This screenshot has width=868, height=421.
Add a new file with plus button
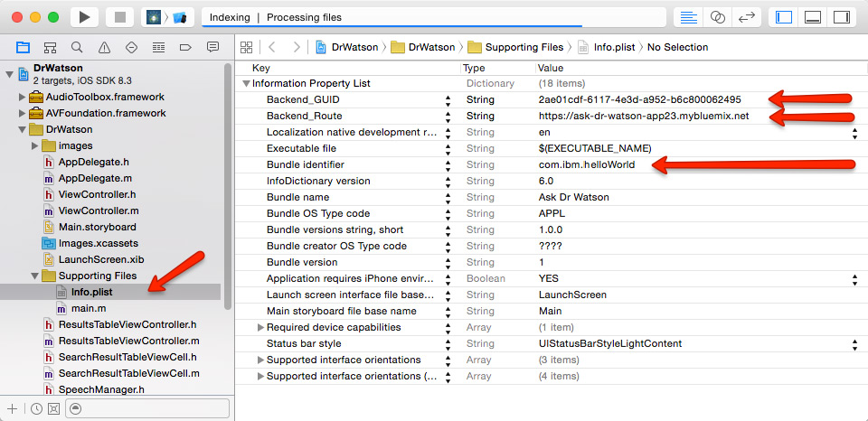(x=12, y=409)
